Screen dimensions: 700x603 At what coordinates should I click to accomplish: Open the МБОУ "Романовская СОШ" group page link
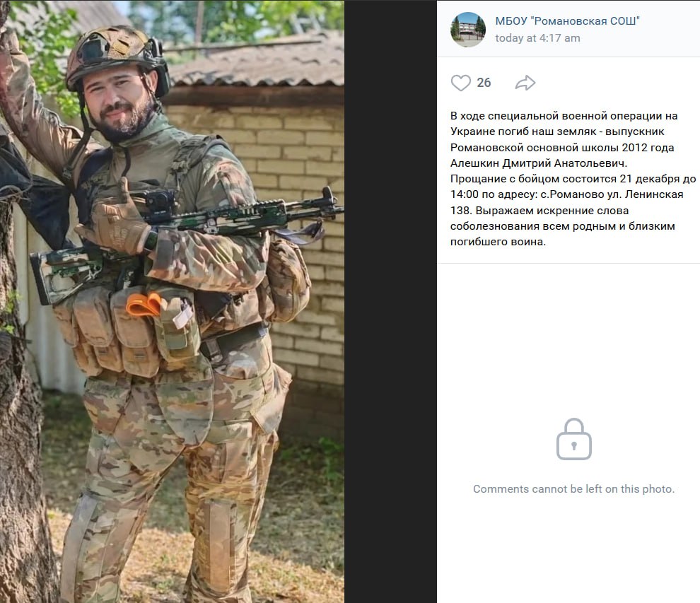click(x=567, y=21)
